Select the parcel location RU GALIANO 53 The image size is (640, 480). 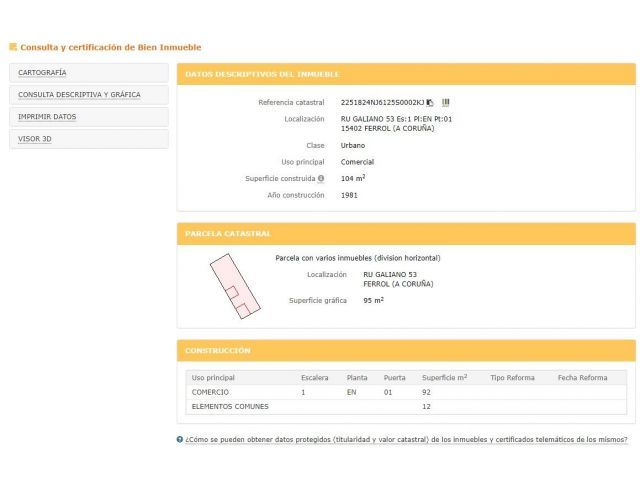point(390,275)
